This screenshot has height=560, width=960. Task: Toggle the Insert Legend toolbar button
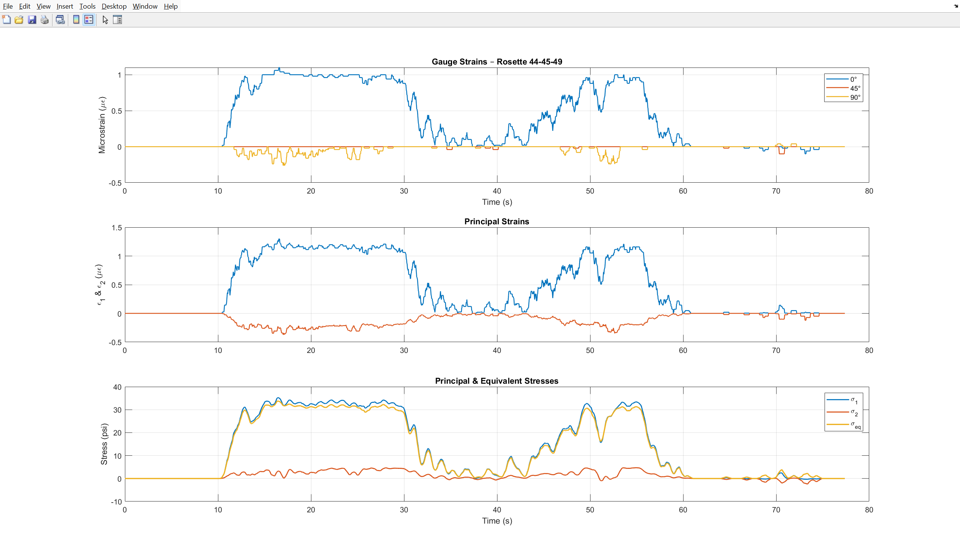pyautogui.click(x=89, y=20)
